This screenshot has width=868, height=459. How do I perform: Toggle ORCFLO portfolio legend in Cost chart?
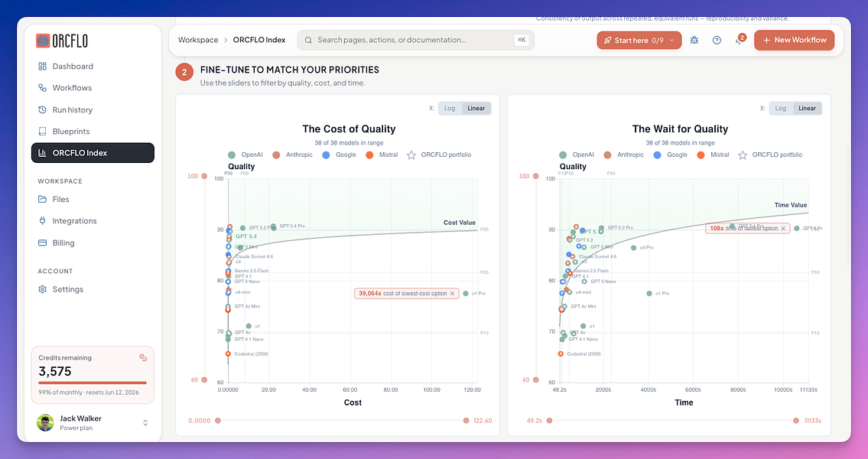[439, 155]
